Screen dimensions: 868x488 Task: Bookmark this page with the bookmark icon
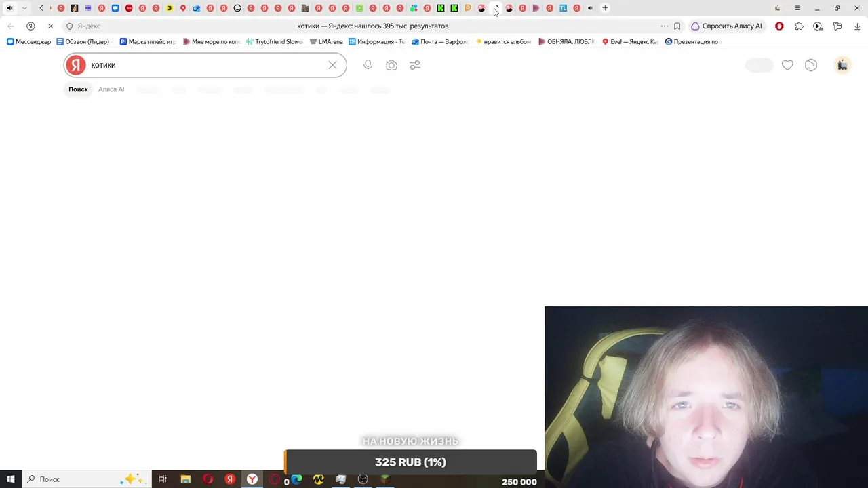pos(677,26)
